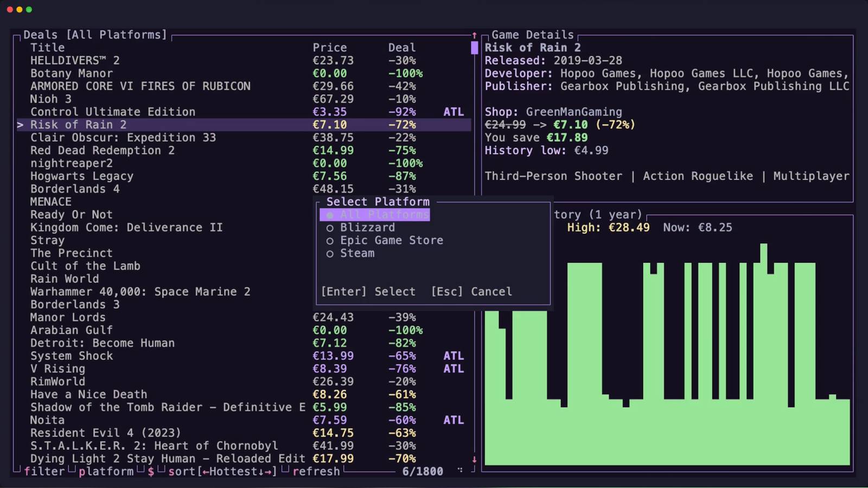Select S.T.A.L.K.E.R. 2: Heart of Chornobyl

click(x=244, y=446)
